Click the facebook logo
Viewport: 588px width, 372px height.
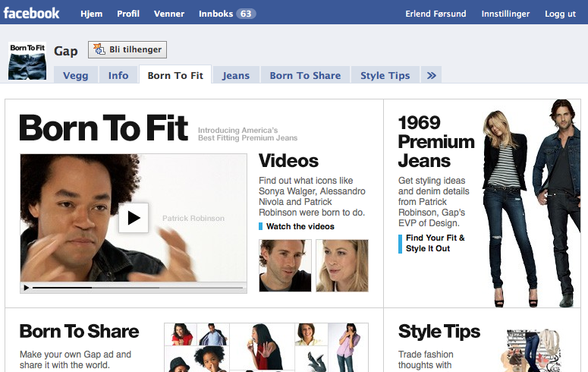pos(31,13)
